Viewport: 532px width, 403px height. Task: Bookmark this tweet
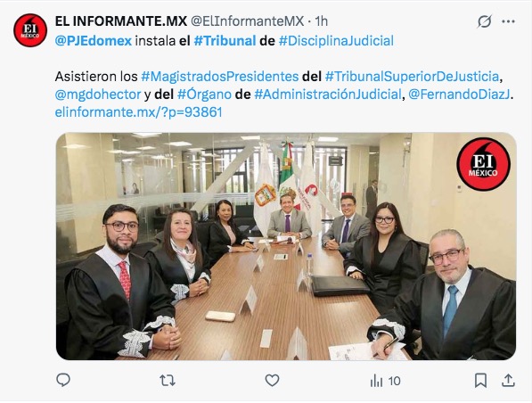481,380
